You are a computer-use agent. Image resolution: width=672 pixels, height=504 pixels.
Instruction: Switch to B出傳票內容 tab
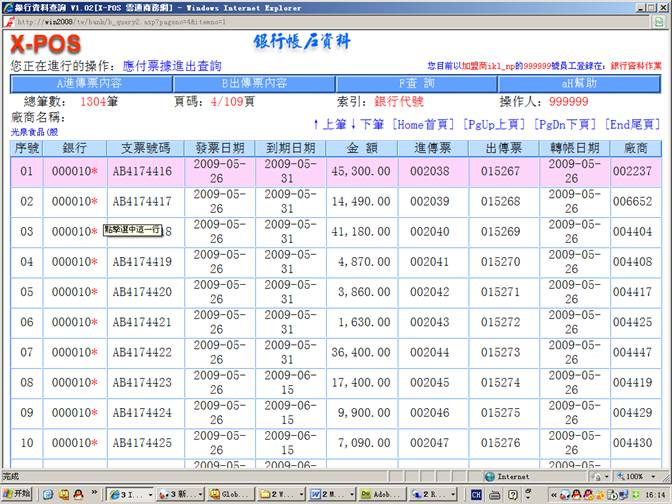(254, 84)
